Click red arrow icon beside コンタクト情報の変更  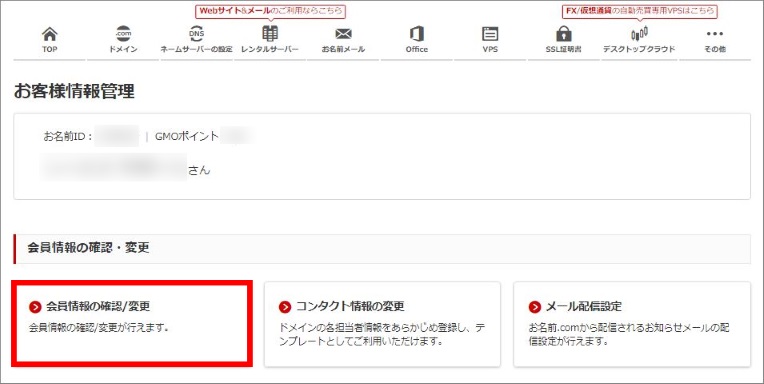tap(285, 307)
